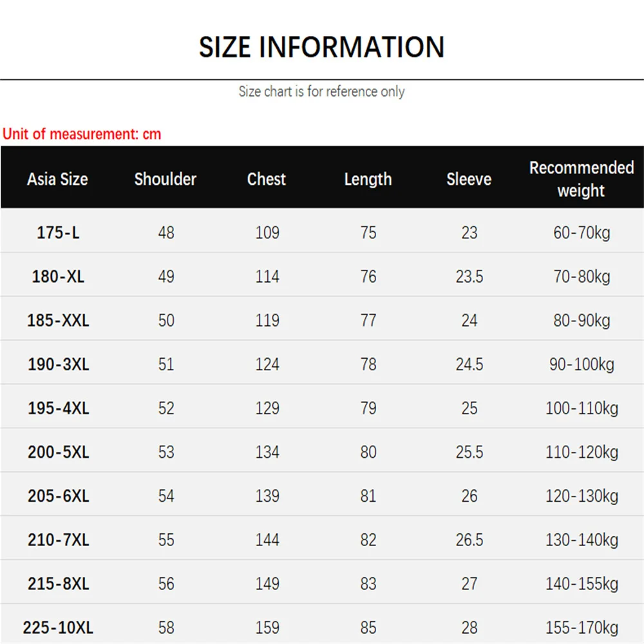Viewport: 644px width, 644px height.
Task: Click the 60-70kg recommended weight cell
Action: click(x=582, y=232)
